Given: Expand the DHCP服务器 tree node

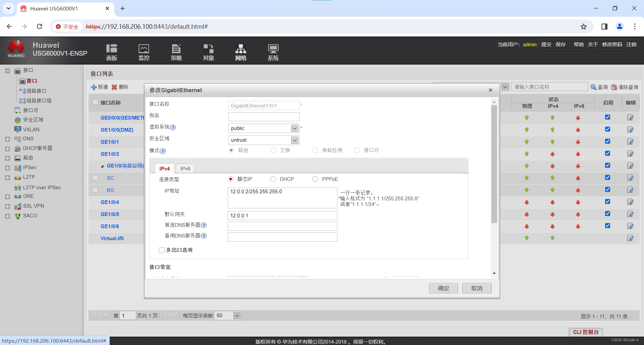Looking at the screenshot, I should click(x=7, y=148).
